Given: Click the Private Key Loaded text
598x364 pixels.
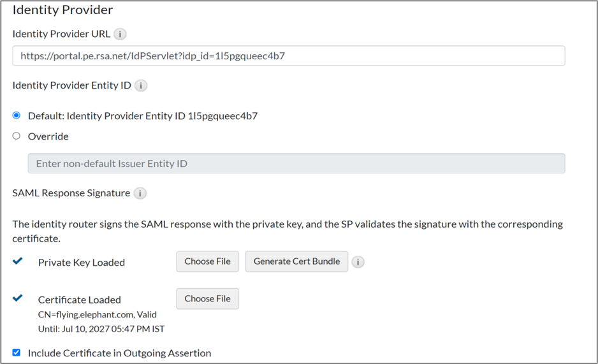Looking at the screenshot, I should pyautogui.click(x=82, y=263).
